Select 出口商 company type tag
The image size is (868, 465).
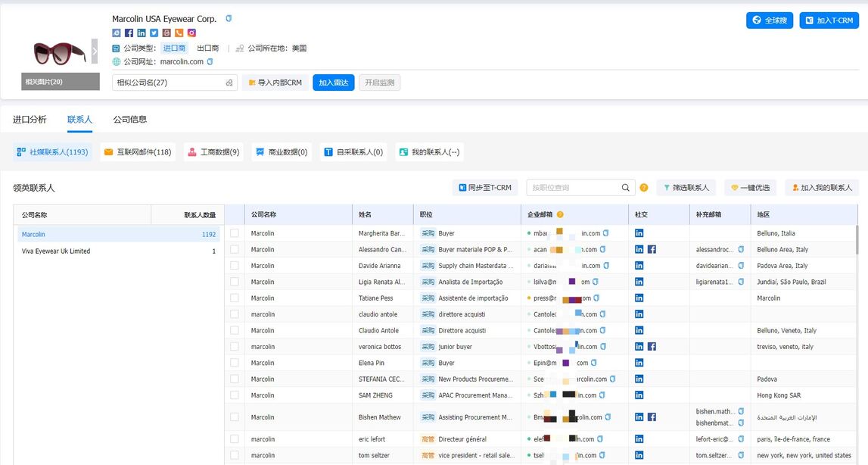click(208, 48)
